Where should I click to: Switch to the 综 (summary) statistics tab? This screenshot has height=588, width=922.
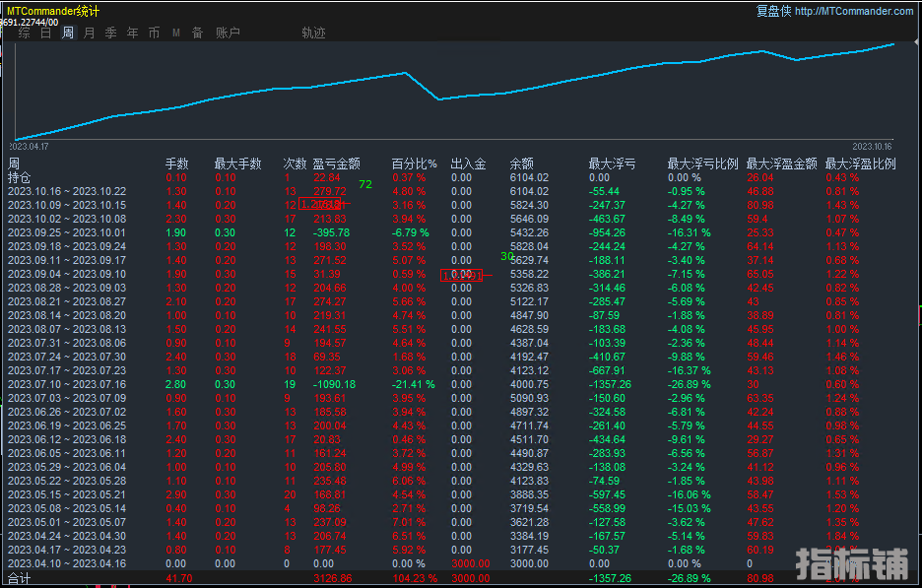point(25,33)
